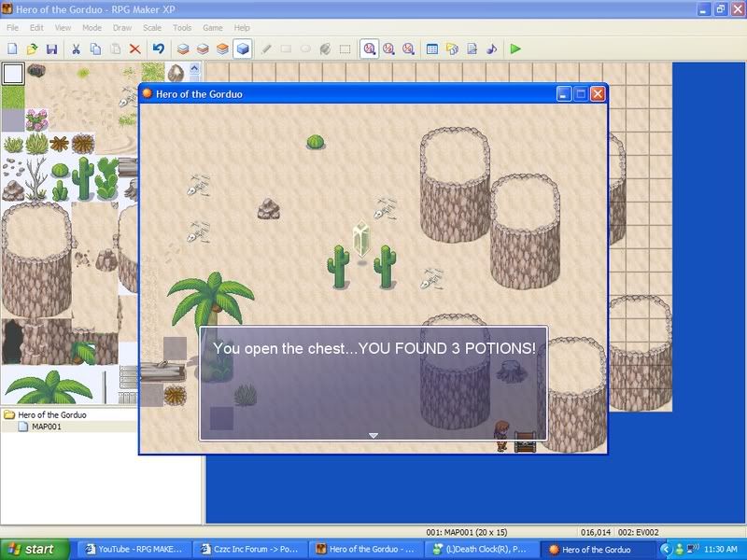Select the 1:1 zoom scale button

(x=370, y=49)
